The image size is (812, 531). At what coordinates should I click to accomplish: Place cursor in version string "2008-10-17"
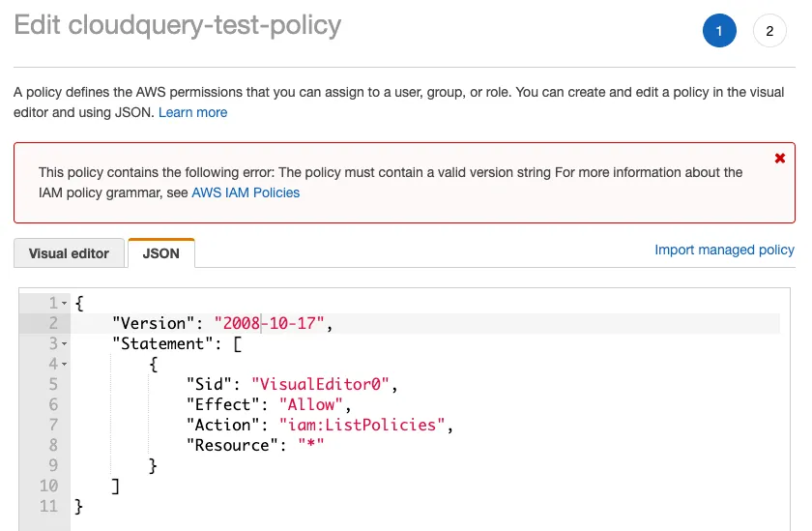(x=270, y=323)
